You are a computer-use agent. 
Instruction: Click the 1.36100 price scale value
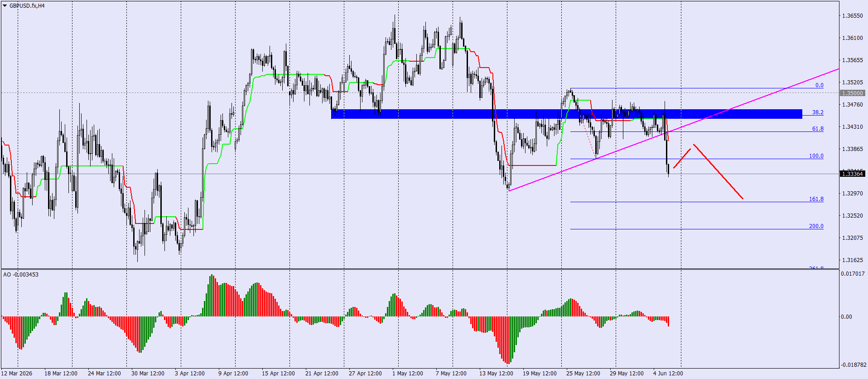853,38
